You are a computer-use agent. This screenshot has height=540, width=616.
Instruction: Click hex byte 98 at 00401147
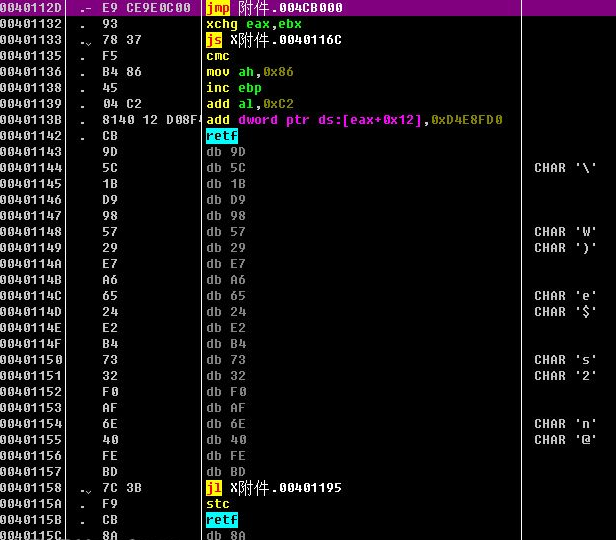(110, 216)
